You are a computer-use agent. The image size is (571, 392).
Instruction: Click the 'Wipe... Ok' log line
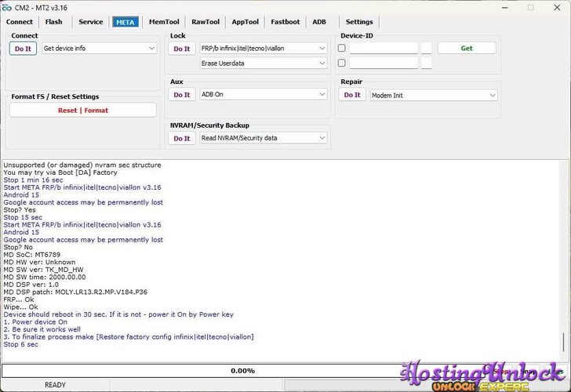click(x=20, y=307)
